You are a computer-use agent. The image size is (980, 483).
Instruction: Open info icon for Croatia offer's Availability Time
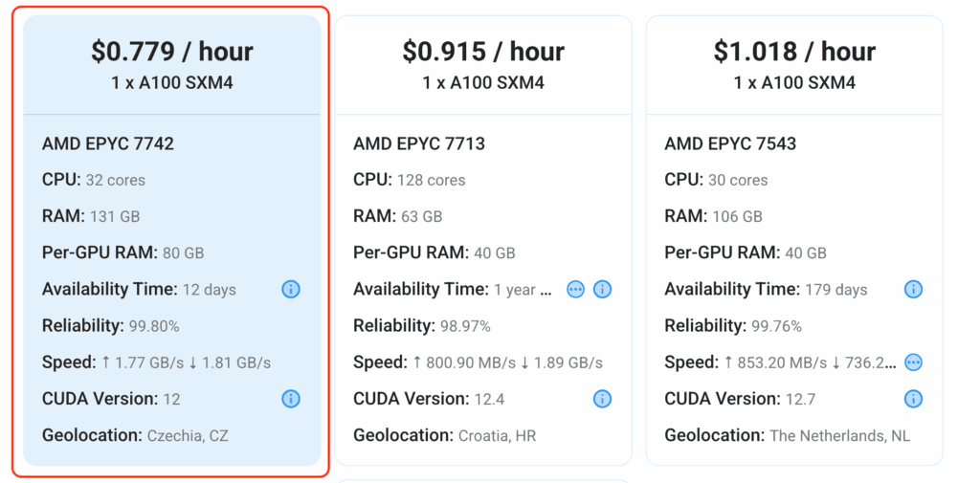(x=602, y=289)
